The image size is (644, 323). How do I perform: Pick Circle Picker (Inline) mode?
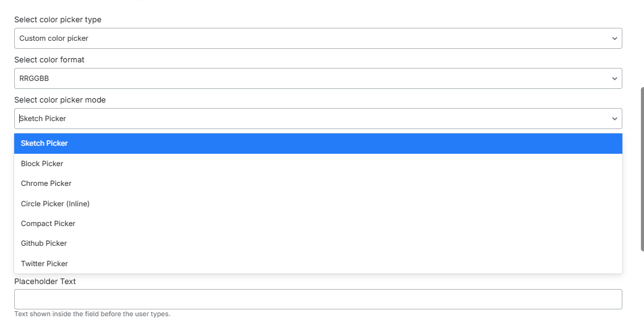(x=55, y=204)
